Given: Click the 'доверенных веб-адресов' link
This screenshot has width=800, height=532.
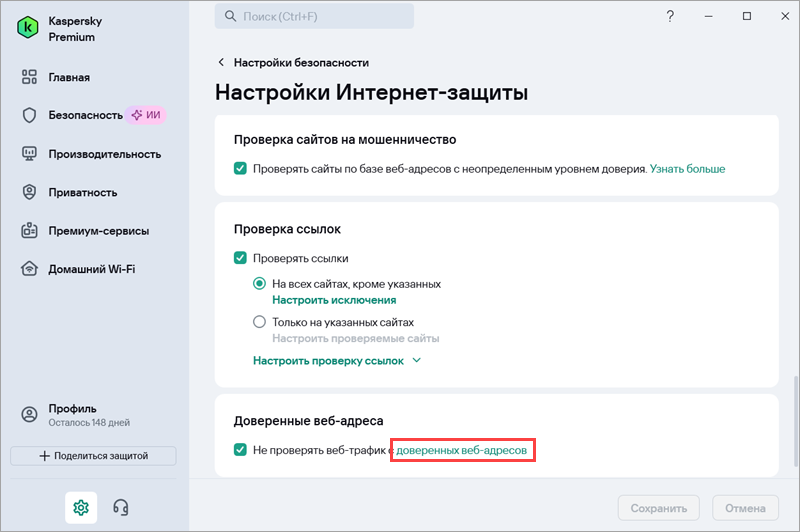Looking at the screenshot, I should (x=461, y=450).
